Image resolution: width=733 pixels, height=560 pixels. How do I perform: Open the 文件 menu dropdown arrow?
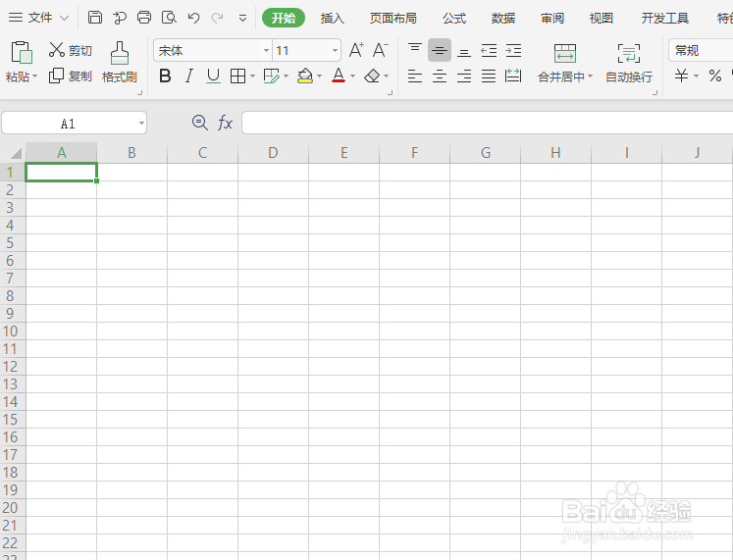tap(65, 19)
